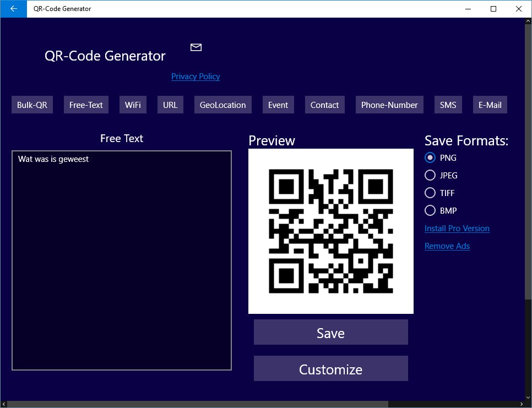The image size is (532, 408).
Task: Open the Privacy Policy link
Action: point(196,77)
